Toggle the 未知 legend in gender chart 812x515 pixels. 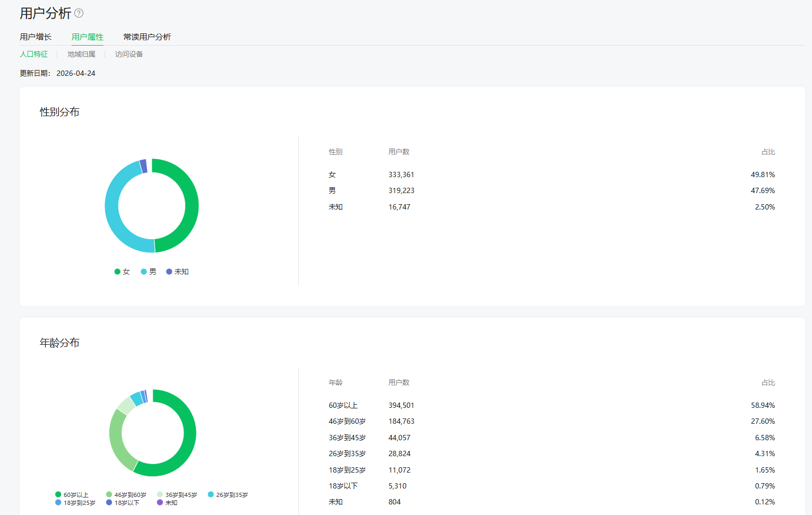coord(177,272)
